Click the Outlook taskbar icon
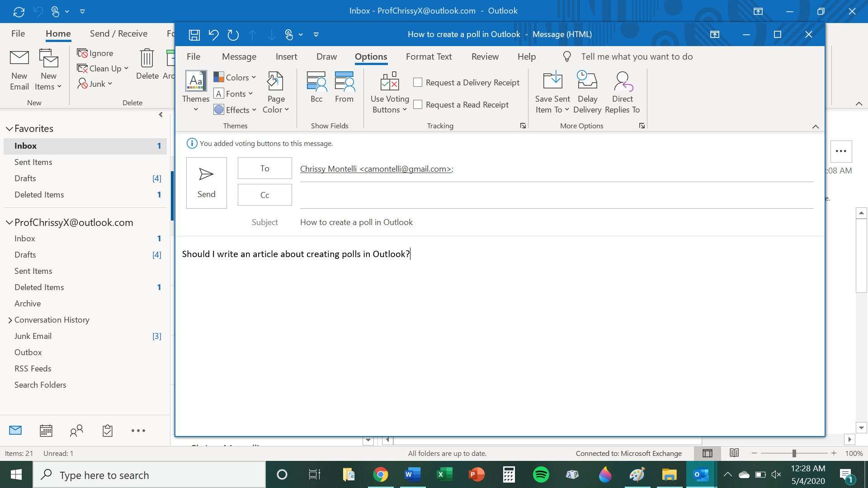Viewport: 868px width, 488px height. tap(702, 474)
